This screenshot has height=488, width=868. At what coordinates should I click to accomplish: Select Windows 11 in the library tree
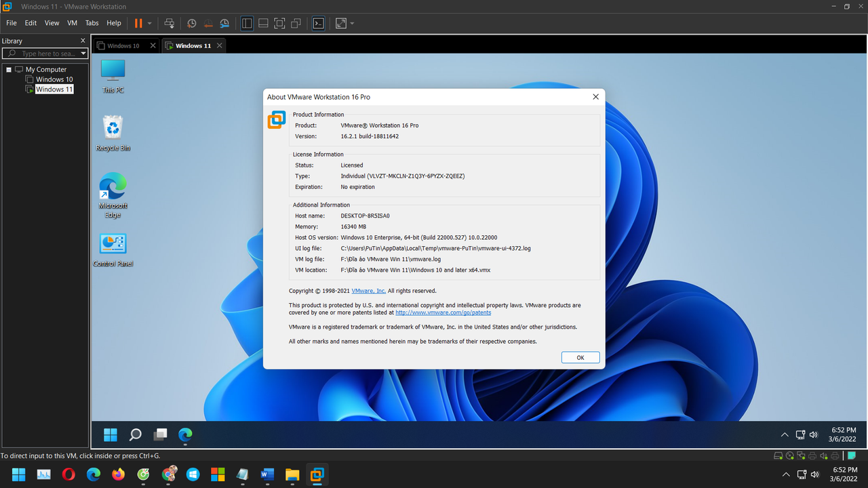click(x=54, y=89)
